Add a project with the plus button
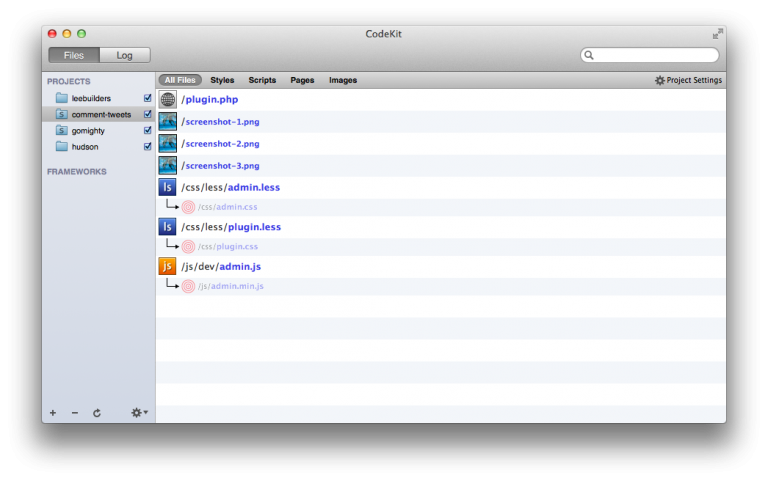Screen dimensions: 768x481 coord(53,413)
